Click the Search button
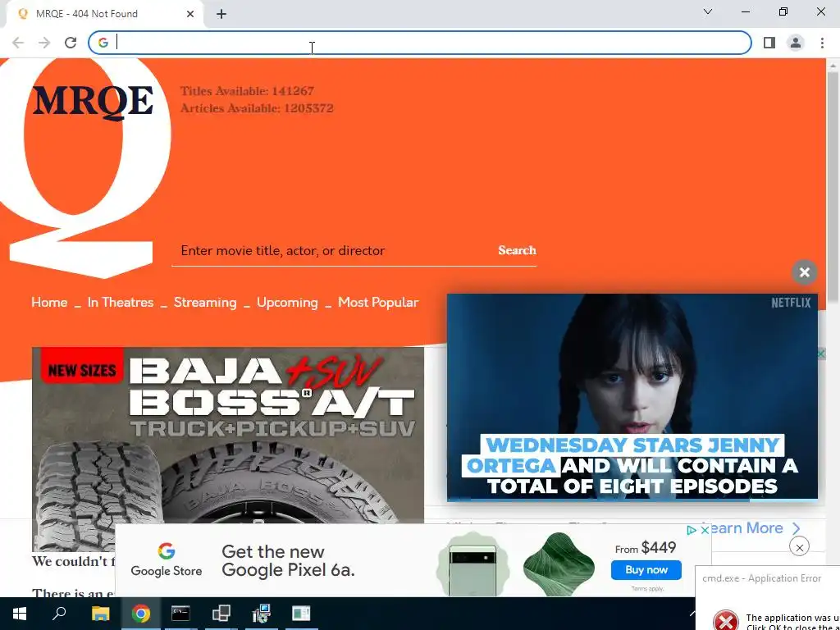The image size is (840, 630). coord(517,250)
